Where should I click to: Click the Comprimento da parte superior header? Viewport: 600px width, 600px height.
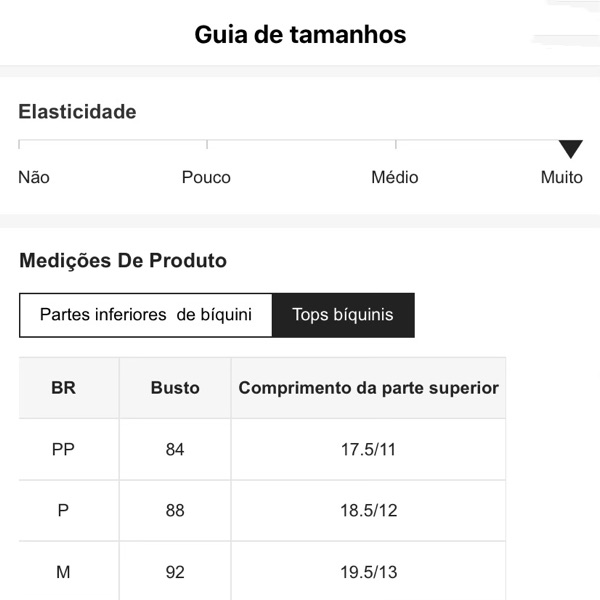pos(368,388)
